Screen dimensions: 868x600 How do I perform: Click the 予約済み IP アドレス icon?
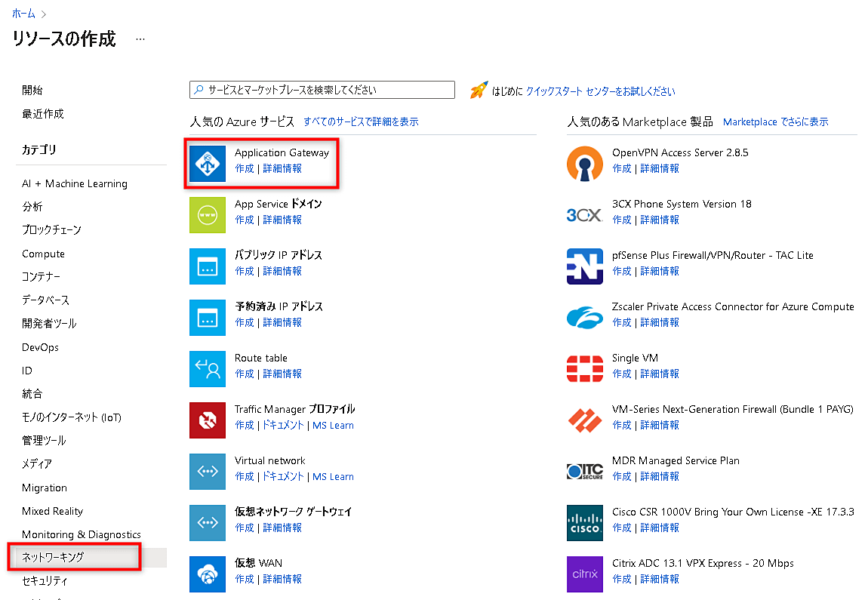(208, 318)
